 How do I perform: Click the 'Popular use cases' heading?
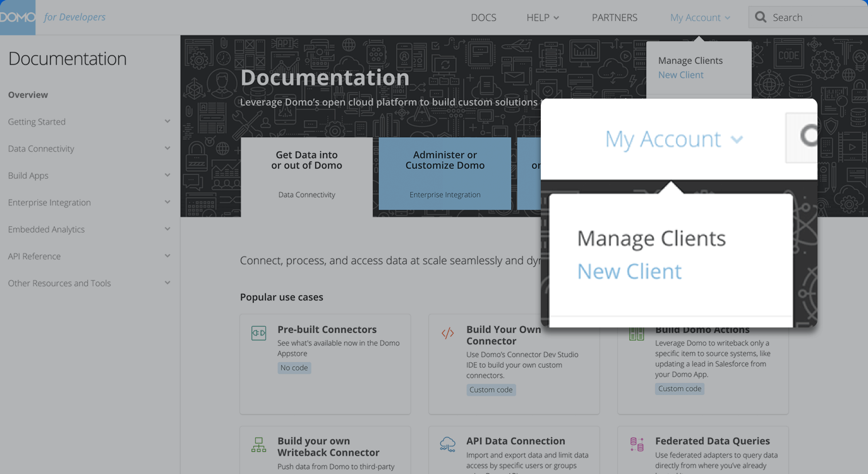click(281, 297)
